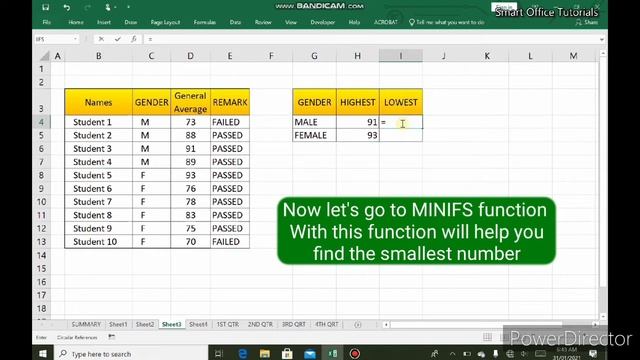Open Task View from the taskbar
The width and height of the screenshot is (640, 360).
(219, 353)
